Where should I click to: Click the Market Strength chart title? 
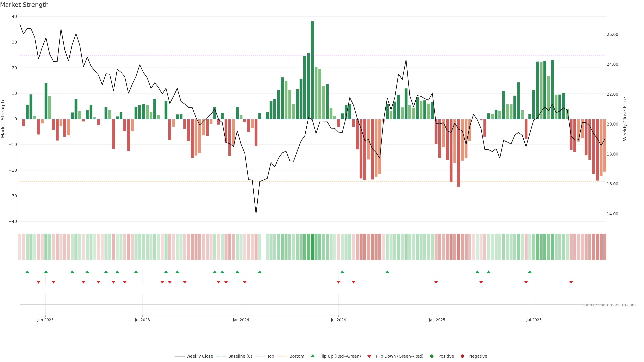coord(24,5)
